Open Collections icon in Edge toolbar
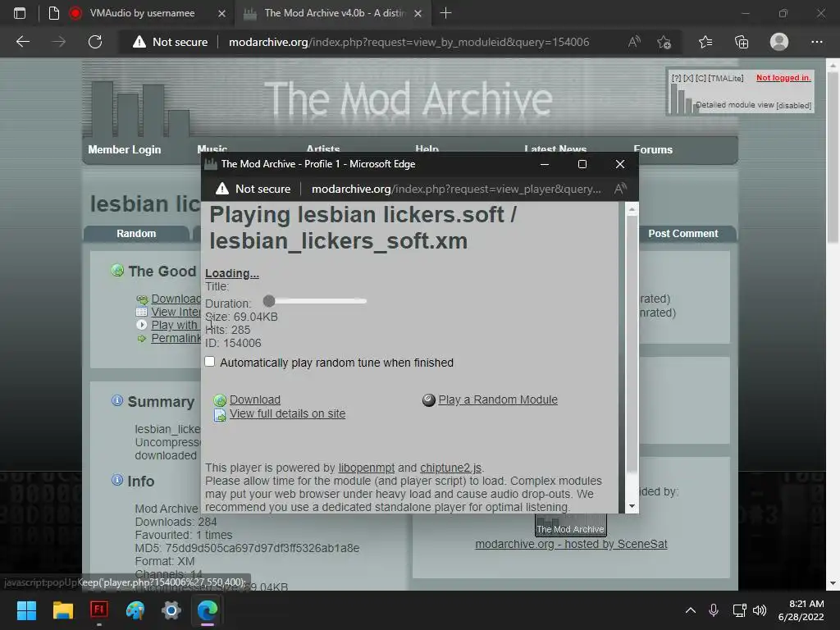840x630 pixels. click(742, 42)
